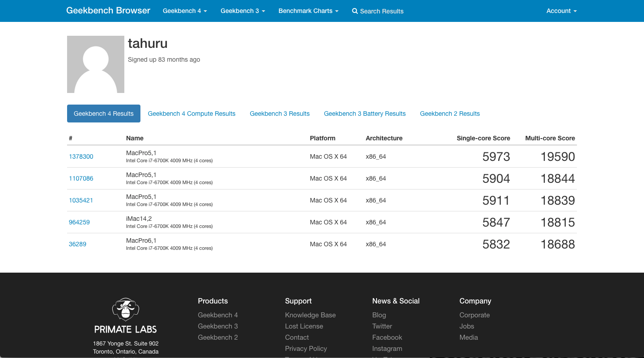Click the Multi-core Score column header
This screenshot has width=644, height=358.
pos(550,138)
